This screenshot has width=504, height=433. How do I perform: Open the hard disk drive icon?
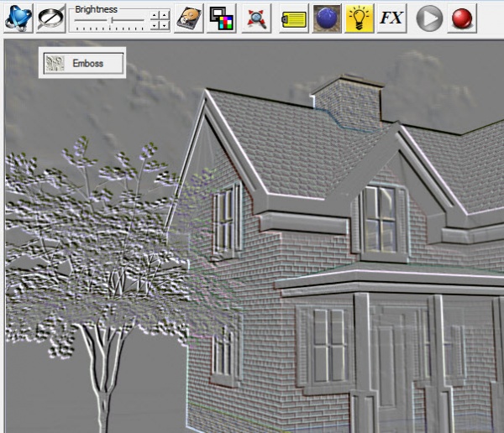click(x=188, y=18)
